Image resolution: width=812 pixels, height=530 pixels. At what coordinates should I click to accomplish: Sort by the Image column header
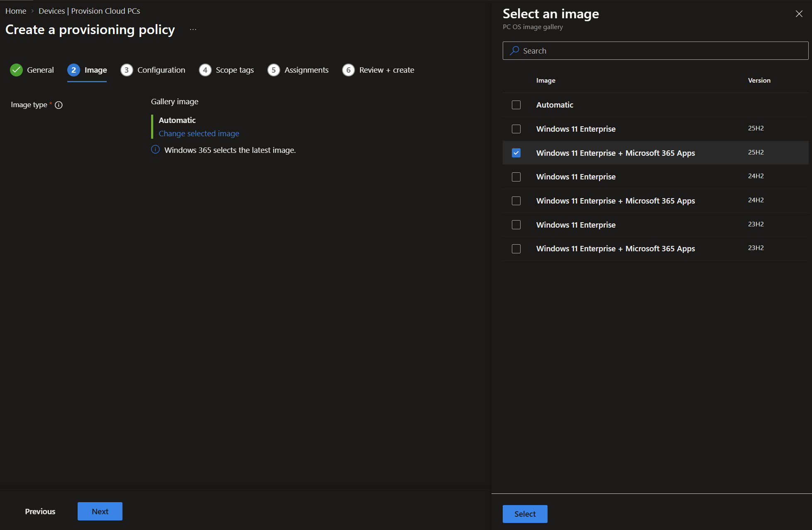[545, 80]
